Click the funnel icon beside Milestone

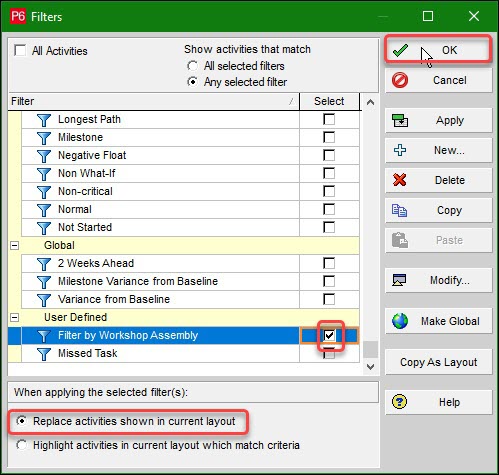click(x=44, y=138)
